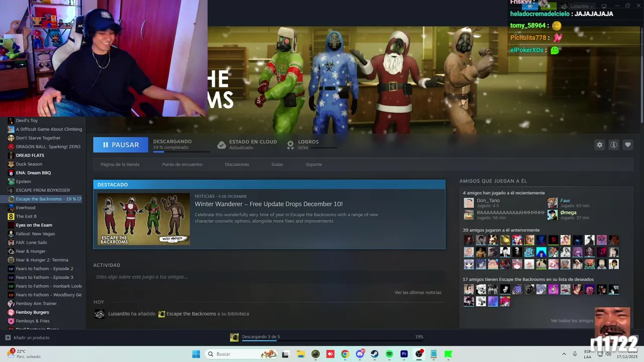Open File Explorer from the taskbar
This screenshot has width=644, height=362.
click(300, 354)
